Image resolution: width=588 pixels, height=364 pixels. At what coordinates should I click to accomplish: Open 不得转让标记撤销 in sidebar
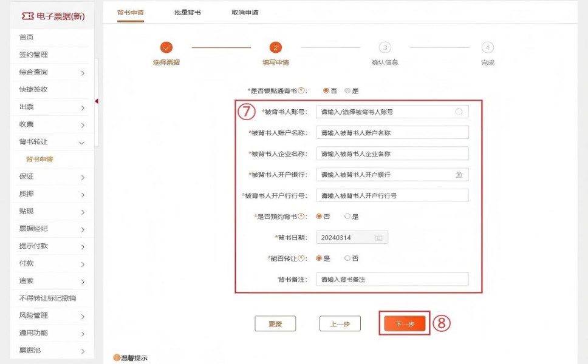47,298
